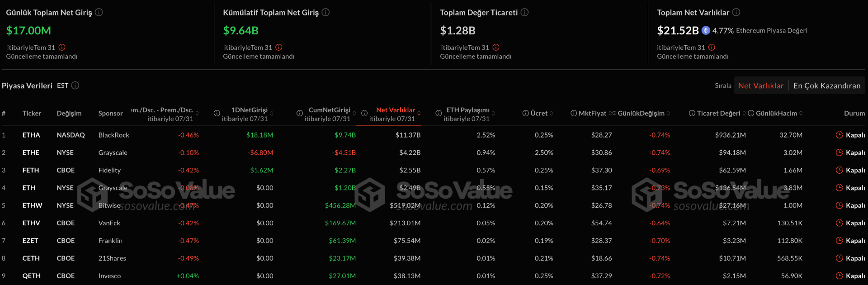Click the Kapalı clock icon in ETHA row

840,135
